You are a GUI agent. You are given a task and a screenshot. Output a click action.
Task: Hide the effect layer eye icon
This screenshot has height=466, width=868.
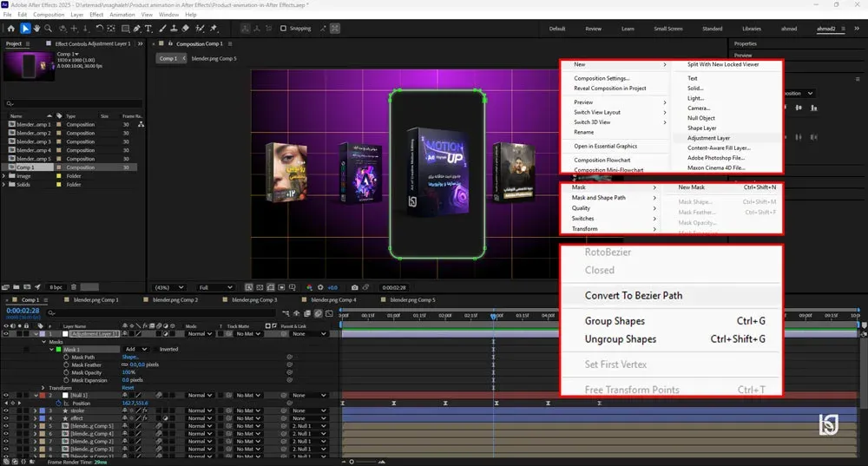[6, 418]
